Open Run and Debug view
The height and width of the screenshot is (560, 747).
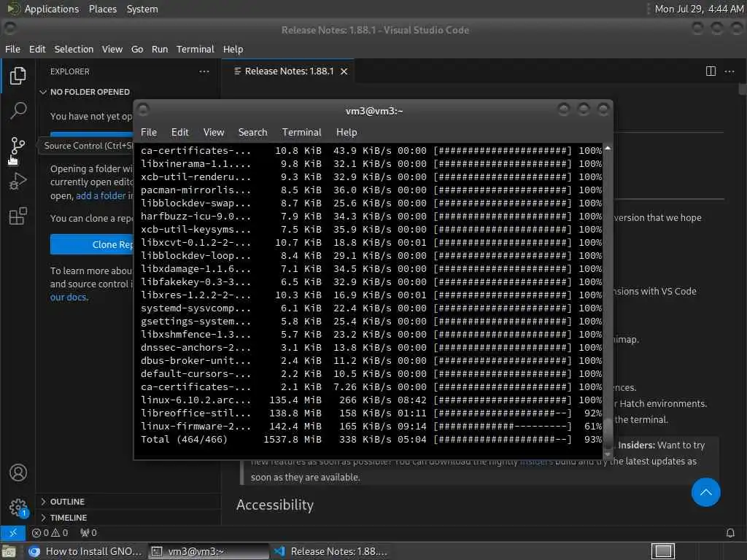[18, 181]
